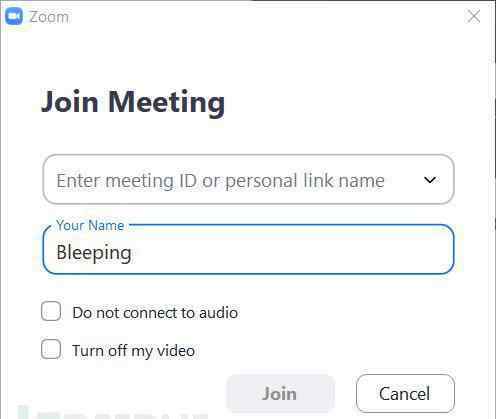Click the blue Zoom camera logo icon
The width and height of the screenshot is (496, 419).
coord(14,16)
